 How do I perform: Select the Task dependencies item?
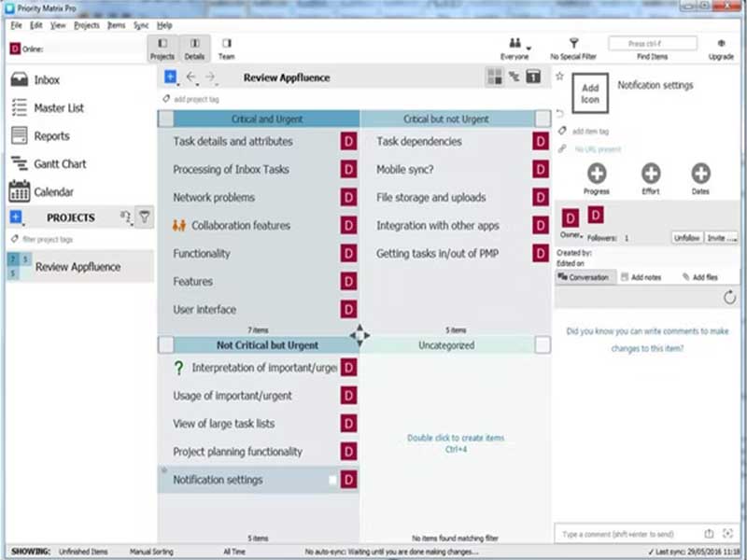455,142
